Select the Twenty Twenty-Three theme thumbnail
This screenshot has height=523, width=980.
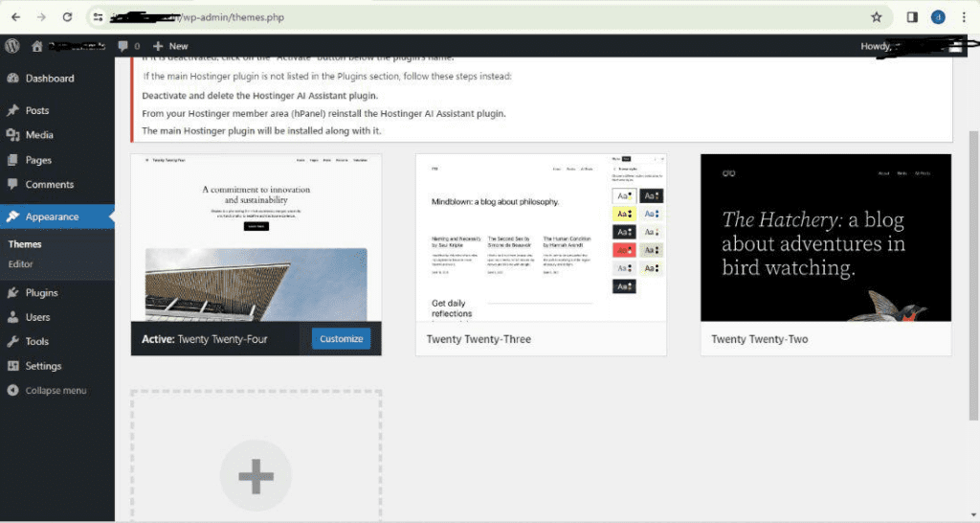[x=542, y=238]
